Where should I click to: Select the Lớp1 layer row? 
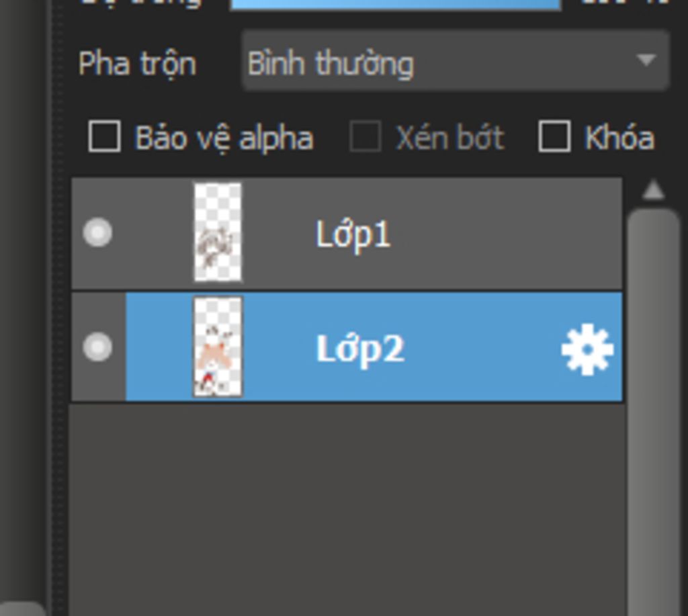click(x=347, y=233)
